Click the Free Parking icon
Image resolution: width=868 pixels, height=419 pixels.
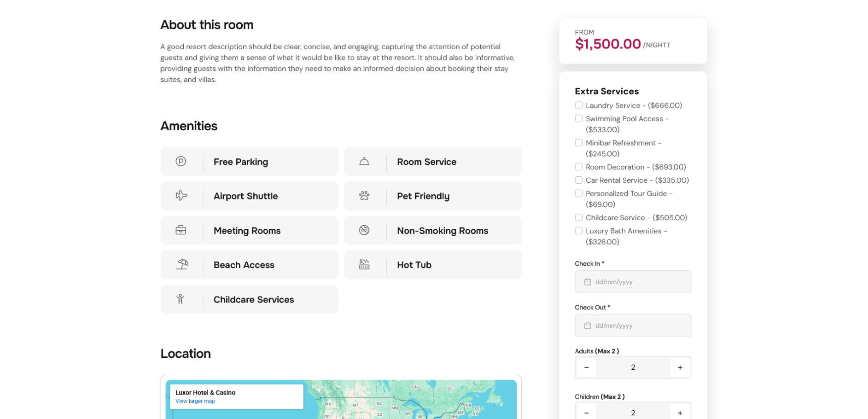181,161
